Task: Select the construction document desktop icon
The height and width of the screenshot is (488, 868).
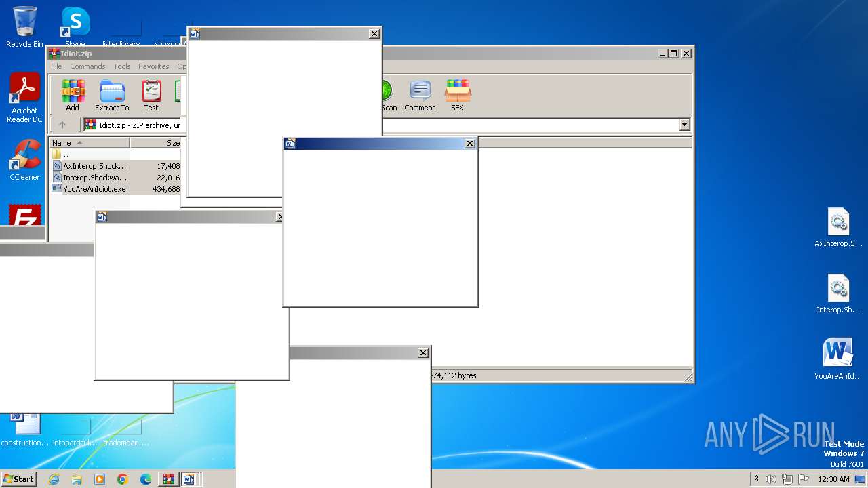Action: pyautogui.click(x=25, y=430)
